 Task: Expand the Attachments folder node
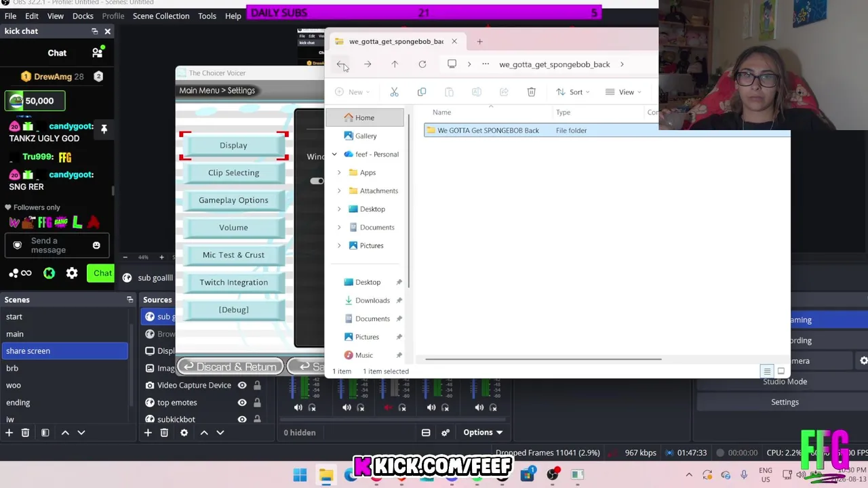point(339,191)
